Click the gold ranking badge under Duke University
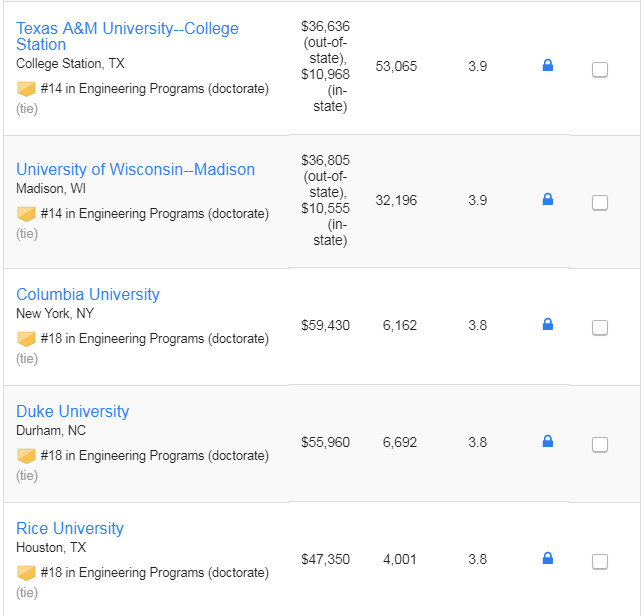The image size is (644, 616). pos(26,456)
